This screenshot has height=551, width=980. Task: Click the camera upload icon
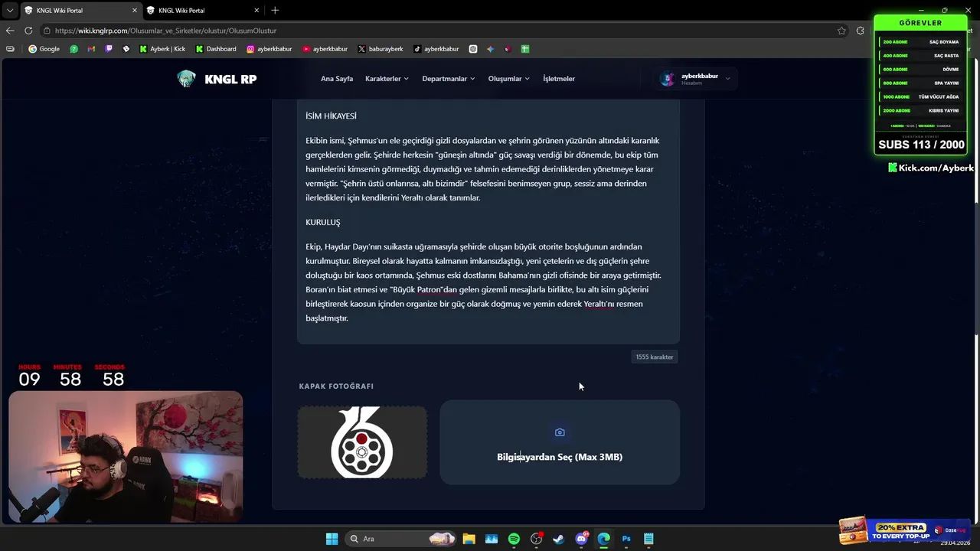pyautogui.click(x=560, y=432)
